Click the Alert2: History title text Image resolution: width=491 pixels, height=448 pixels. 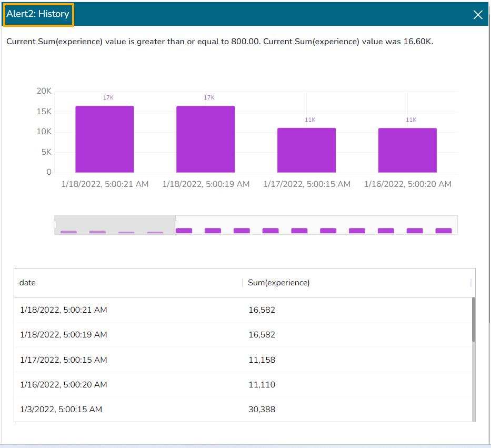38,14
